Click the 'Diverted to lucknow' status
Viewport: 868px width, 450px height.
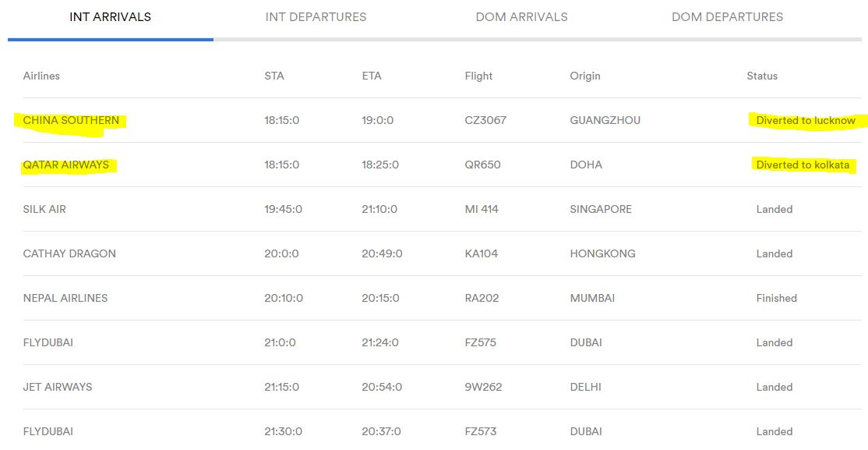[806, 120]
